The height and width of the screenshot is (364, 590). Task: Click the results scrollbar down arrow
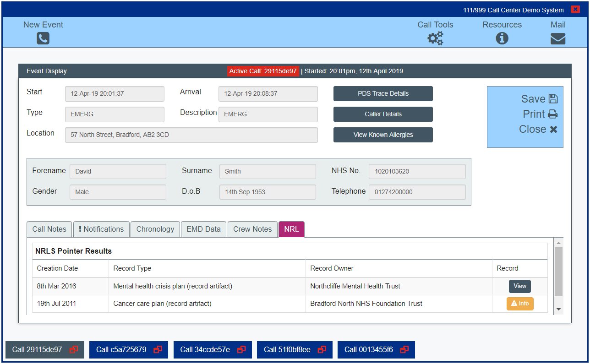[x=558, y=310]
